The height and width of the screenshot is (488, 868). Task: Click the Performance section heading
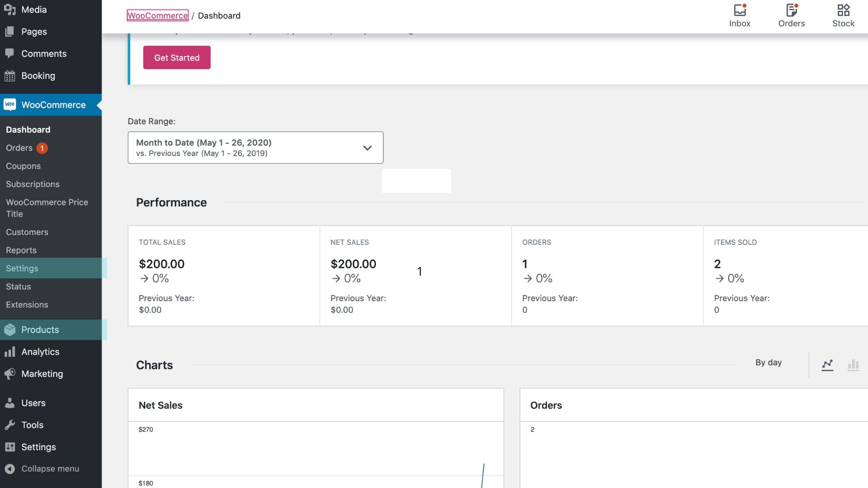tap(171, 202)
